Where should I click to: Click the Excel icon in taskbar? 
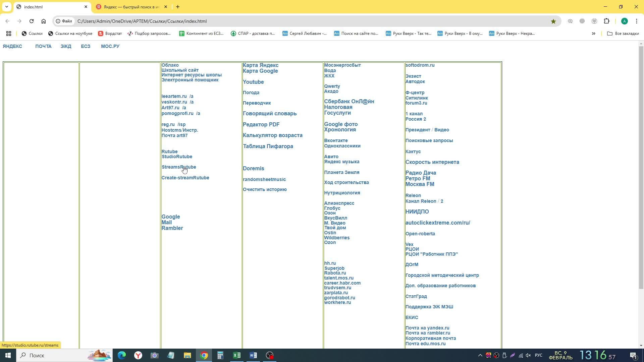238,355
